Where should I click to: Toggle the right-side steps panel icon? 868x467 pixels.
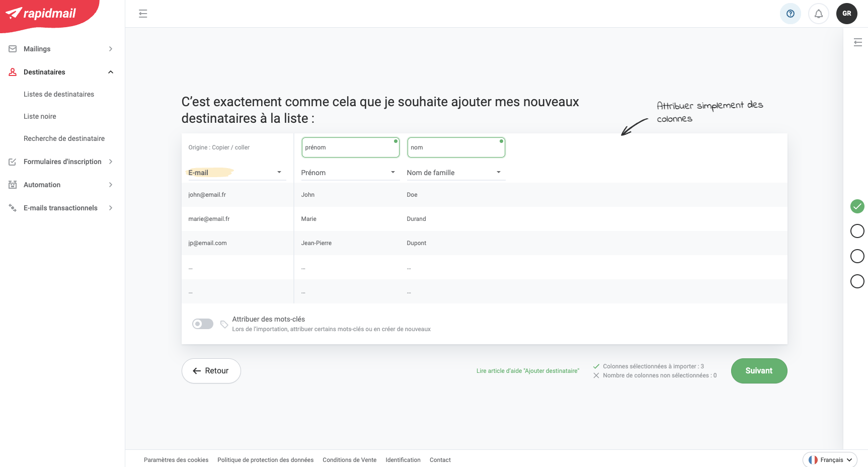[857, 42]
